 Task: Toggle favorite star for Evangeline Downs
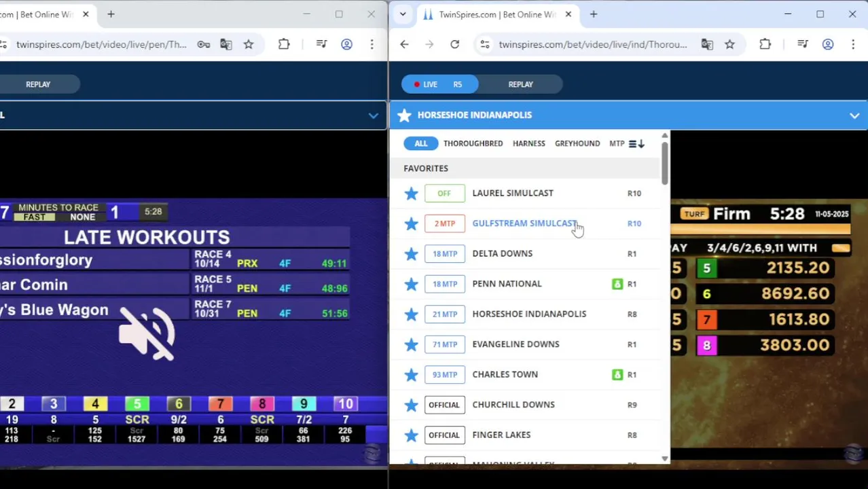pos(411,344)
